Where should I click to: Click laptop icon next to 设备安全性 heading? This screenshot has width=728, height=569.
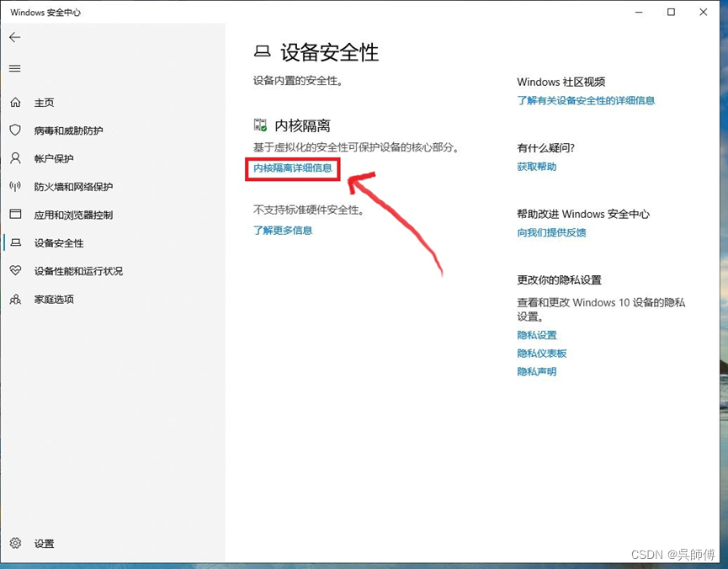[263, 51]
